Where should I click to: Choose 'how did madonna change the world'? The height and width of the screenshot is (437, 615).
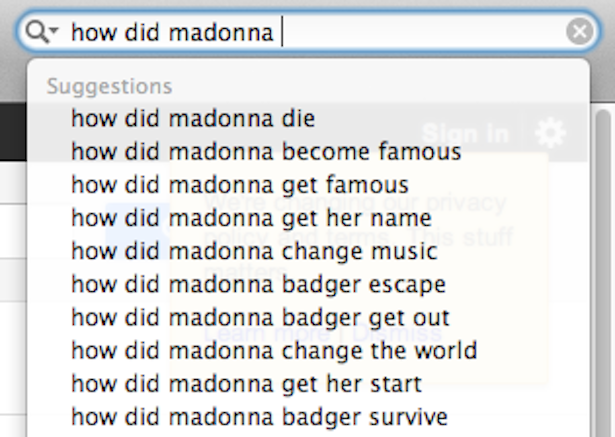308,350
